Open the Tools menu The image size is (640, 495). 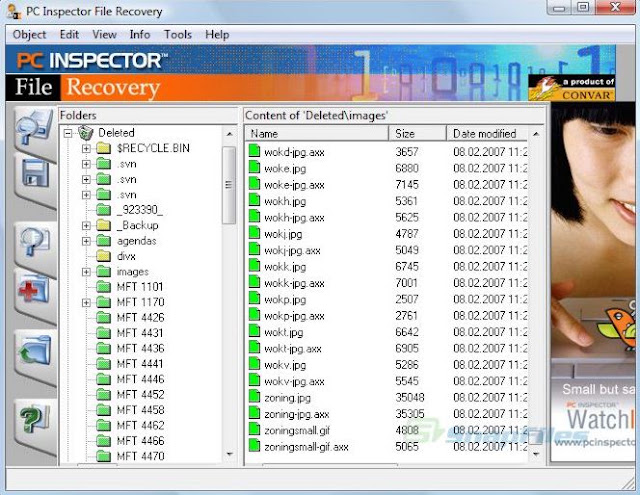pos(178,34)
